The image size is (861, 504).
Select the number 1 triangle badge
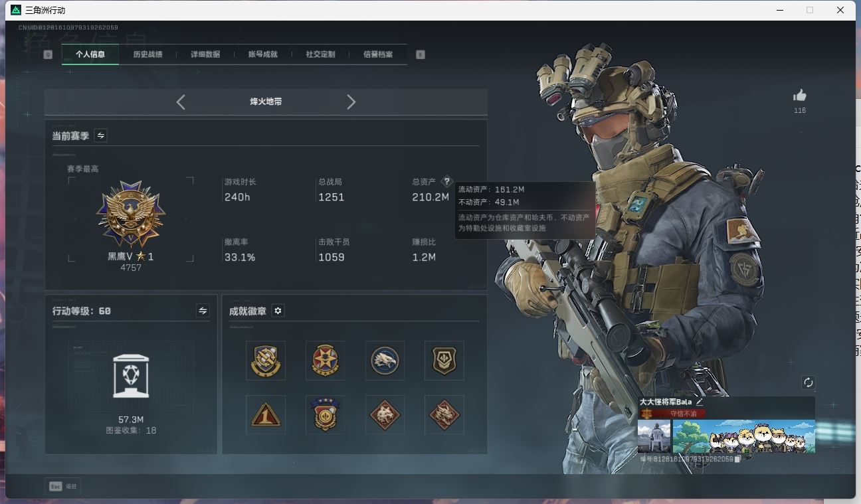point(265,415)
